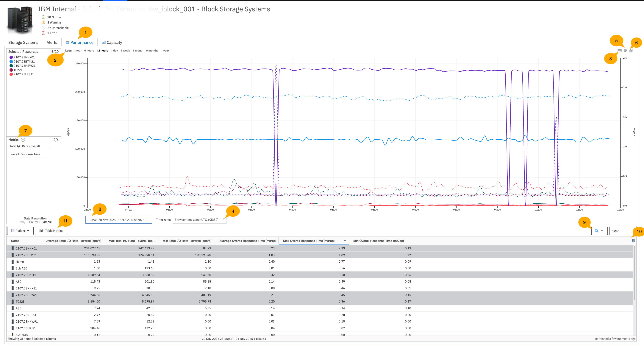Select the last 6 months range
Screen dimensions: 644x346
(152, 51)
